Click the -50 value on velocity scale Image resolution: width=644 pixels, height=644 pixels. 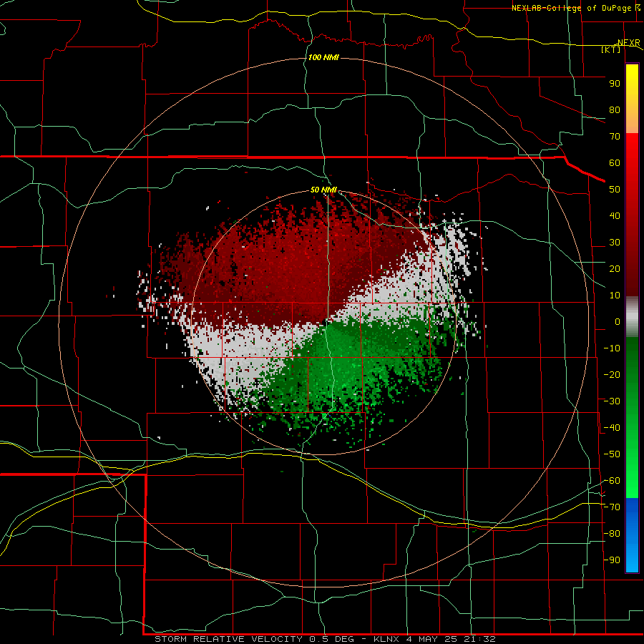pos(612,454)
